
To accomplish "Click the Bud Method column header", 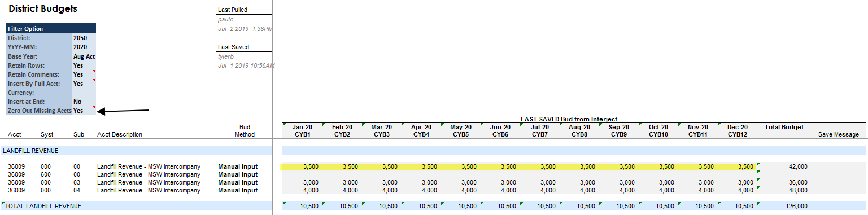I will (x=245, y=131).
